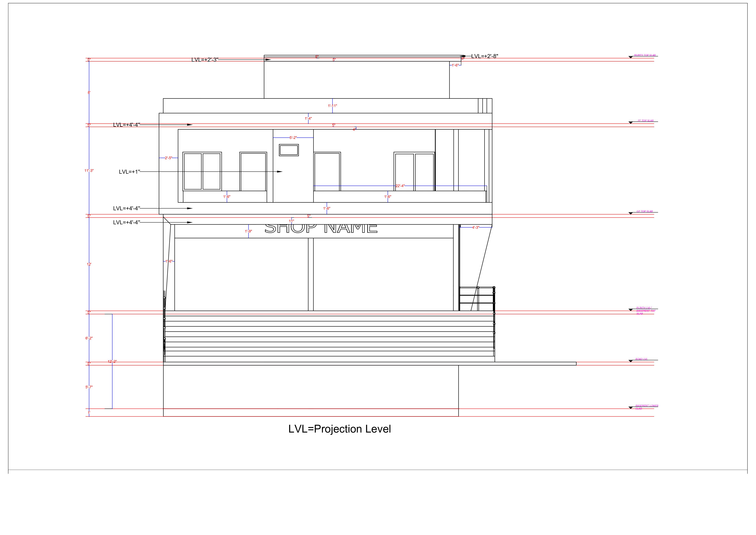Select the 12' vertical dimension text
Image resolution: width=756 pixels, height=535 pixels.
coord(89,264)
